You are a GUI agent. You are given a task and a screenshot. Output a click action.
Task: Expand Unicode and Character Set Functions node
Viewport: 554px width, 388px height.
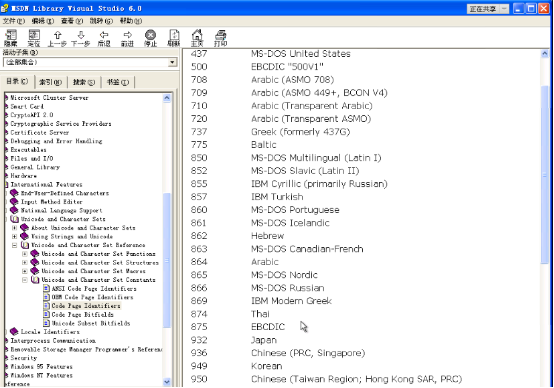(x=24, y=254)
